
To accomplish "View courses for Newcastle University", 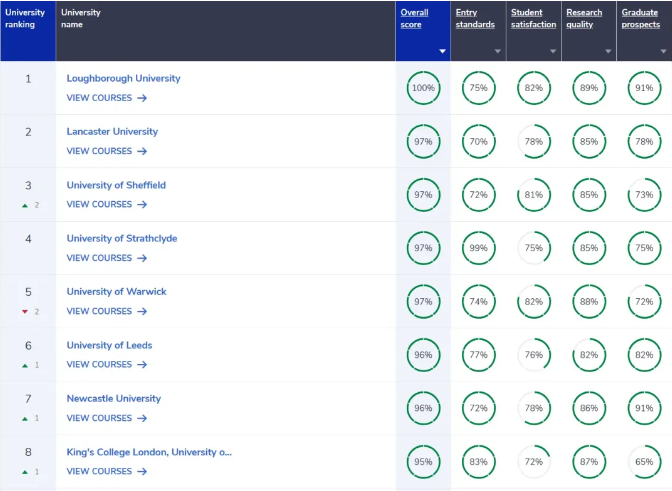I will 107,418.
